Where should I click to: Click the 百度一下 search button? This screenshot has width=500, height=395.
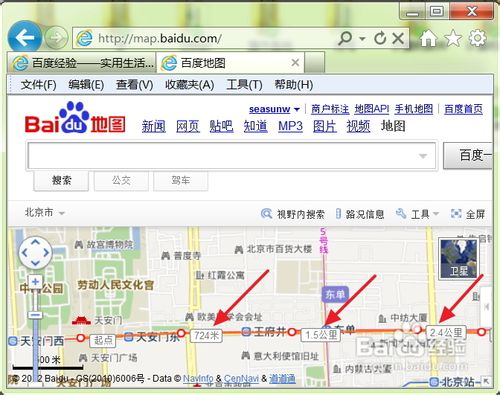tap(468, 155)
